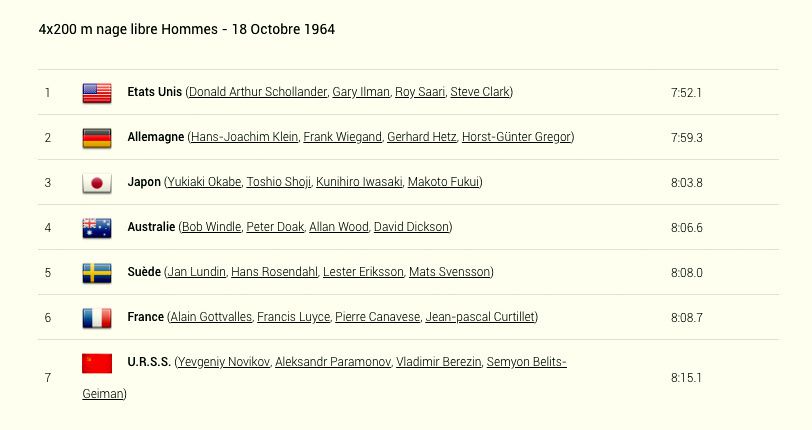Open Donald Arthur Schollander's profile link

(258, 92)
